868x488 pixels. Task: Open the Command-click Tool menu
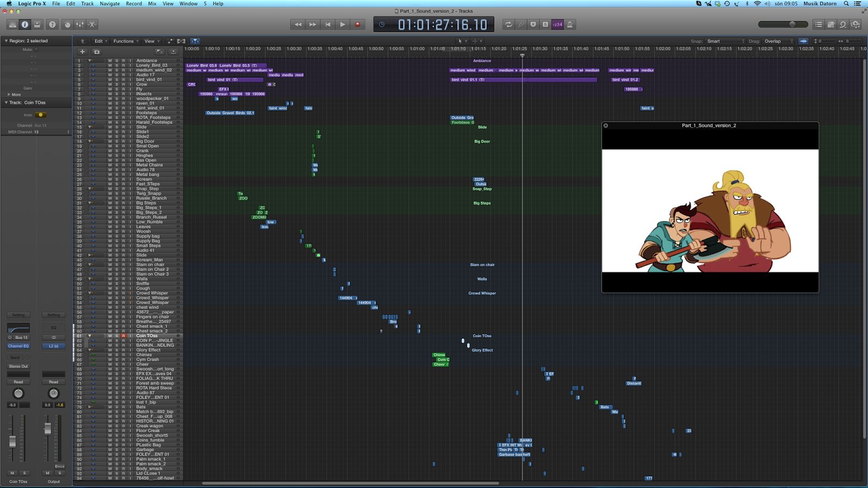pyautogui.click(x=476, y=41)
